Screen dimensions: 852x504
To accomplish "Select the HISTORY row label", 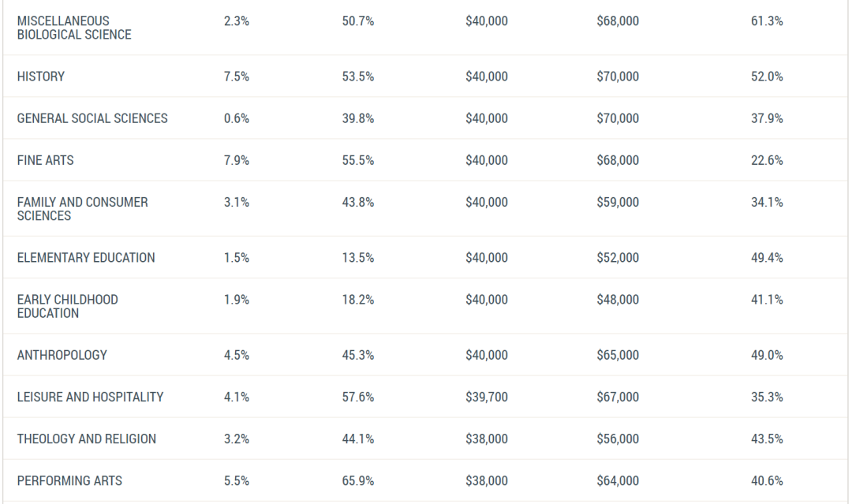I will tap(41, 77).
